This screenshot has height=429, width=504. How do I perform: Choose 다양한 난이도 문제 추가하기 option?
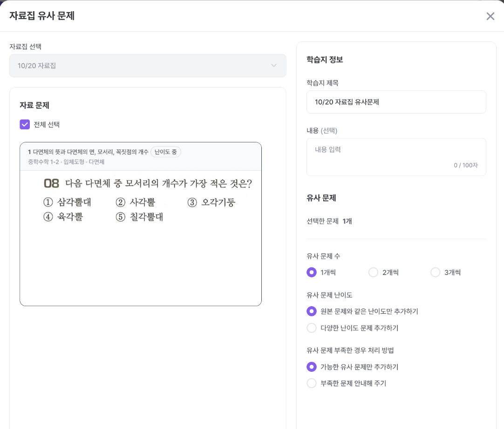312,328
